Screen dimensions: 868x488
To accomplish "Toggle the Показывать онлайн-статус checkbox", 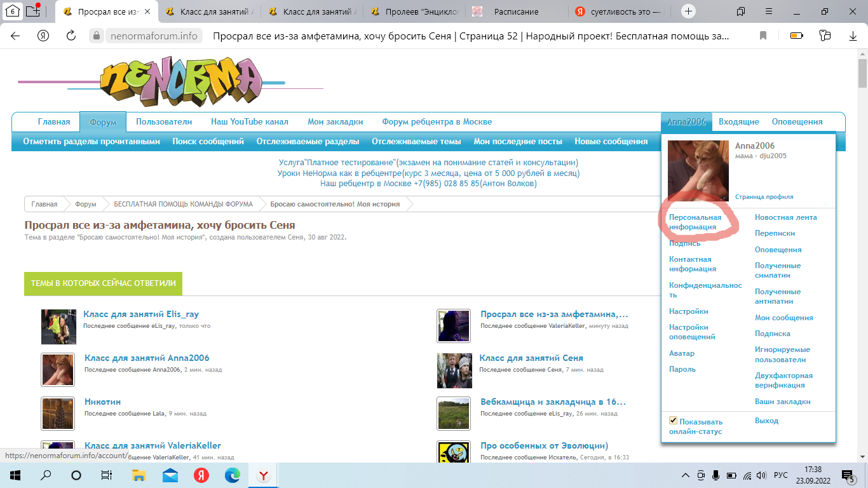I will (674, 421).
